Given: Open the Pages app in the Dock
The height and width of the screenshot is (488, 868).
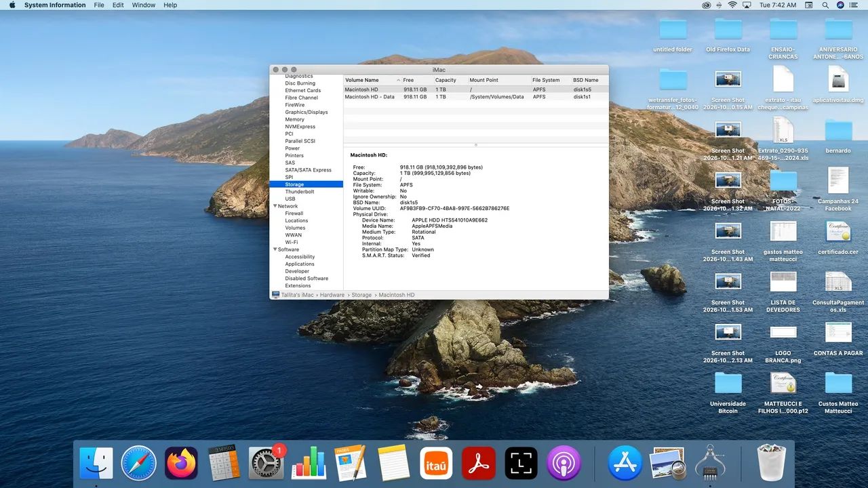Looking at the screenshot, I should pyautogui.click(x=351, y=463).
